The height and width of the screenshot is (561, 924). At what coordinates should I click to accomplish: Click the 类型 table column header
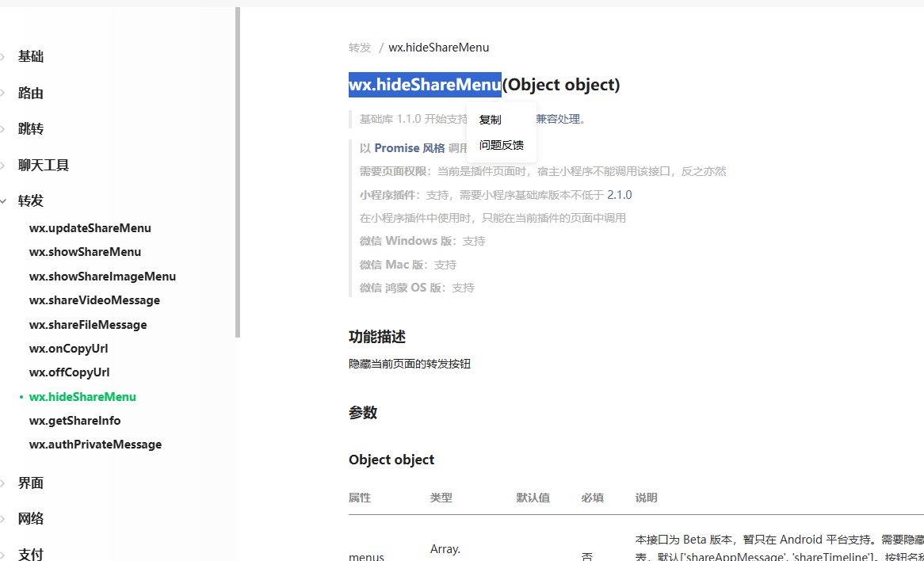tap(441, 498)
